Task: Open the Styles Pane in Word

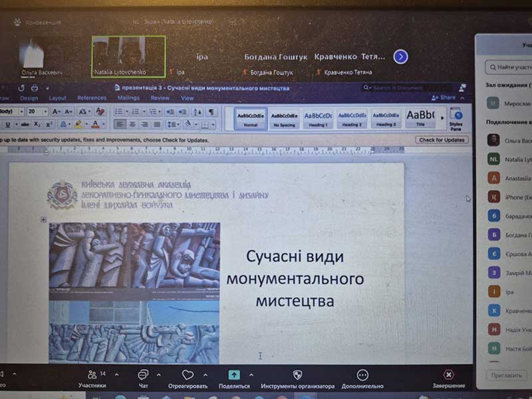Action: (x=456, y=117)
